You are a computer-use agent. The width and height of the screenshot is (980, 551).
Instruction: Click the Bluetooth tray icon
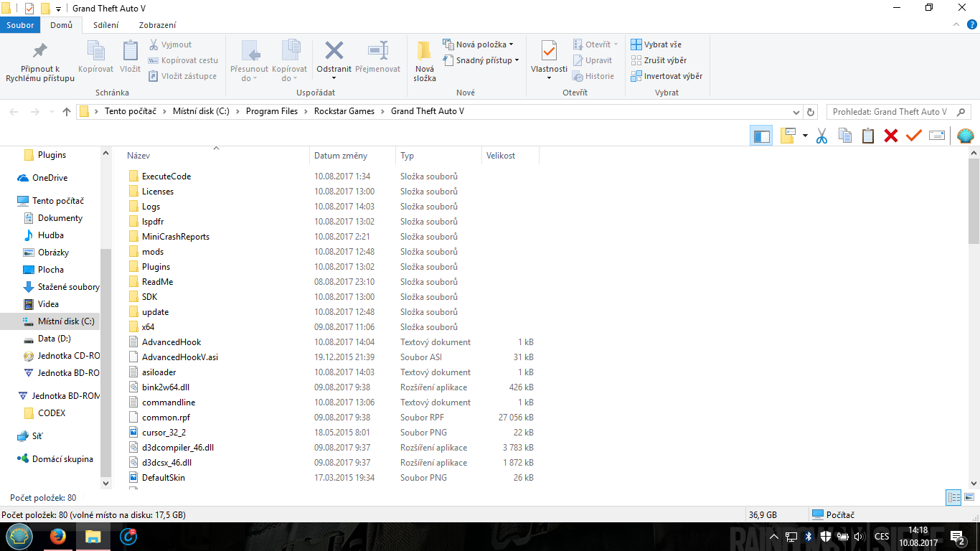tap(808, 536)
